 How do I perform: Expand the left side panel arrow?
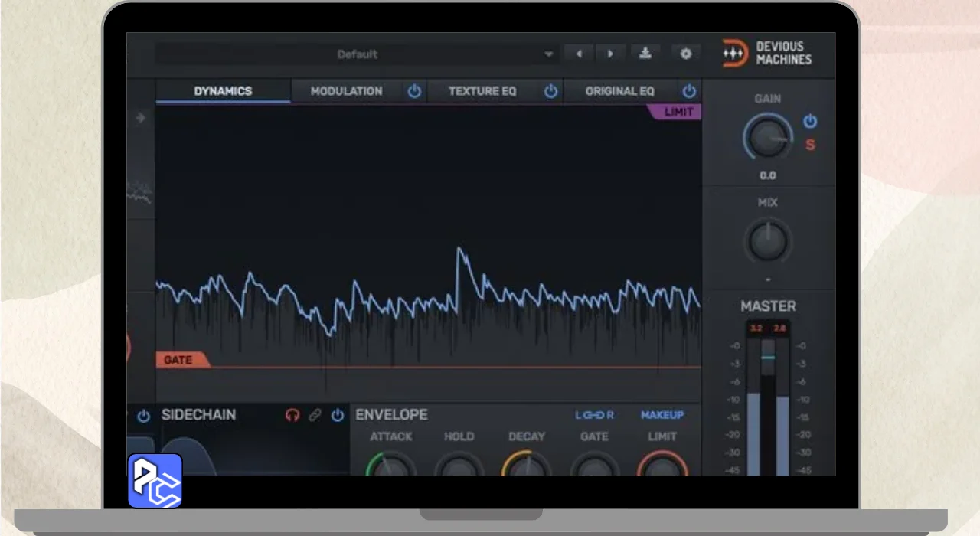[x=141, y=118]
